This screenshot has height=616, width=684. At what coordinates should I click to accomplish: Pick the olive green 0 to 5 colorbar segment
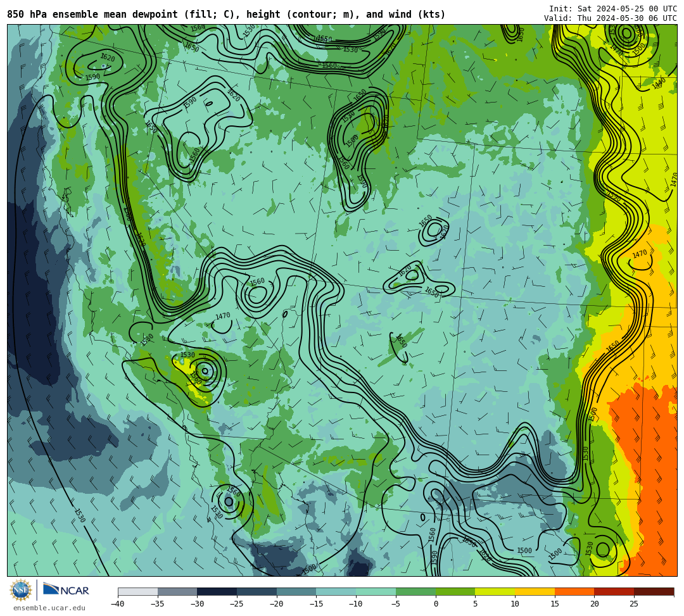pyautogui.click(x=455, y=591)
